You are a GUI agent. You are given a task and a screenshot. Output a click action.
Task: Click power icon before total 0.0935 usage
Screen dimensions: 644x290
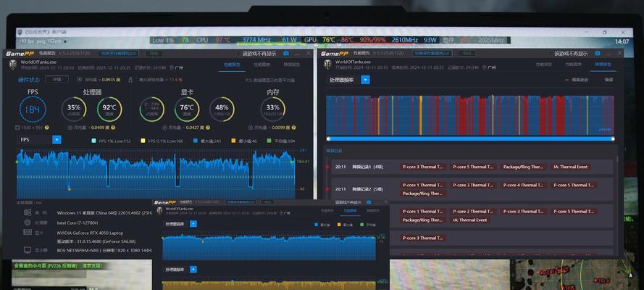tap(79, 79)
